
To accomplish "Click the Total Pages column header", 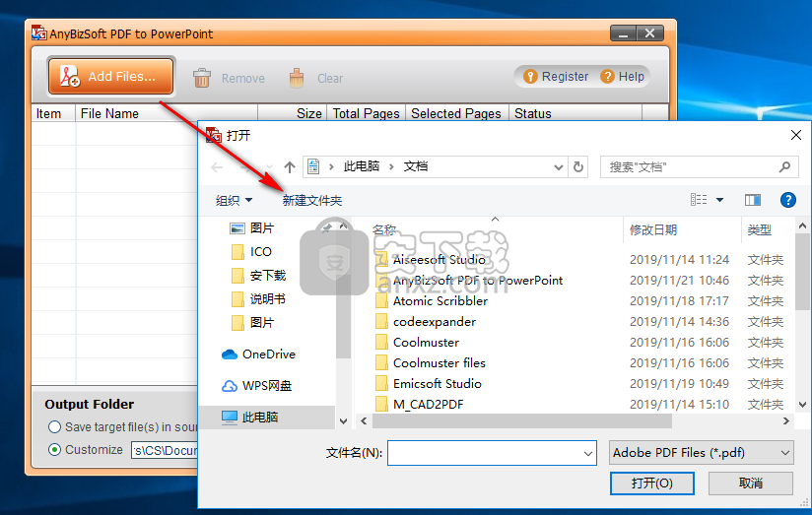I will click(x=366, y=113).
